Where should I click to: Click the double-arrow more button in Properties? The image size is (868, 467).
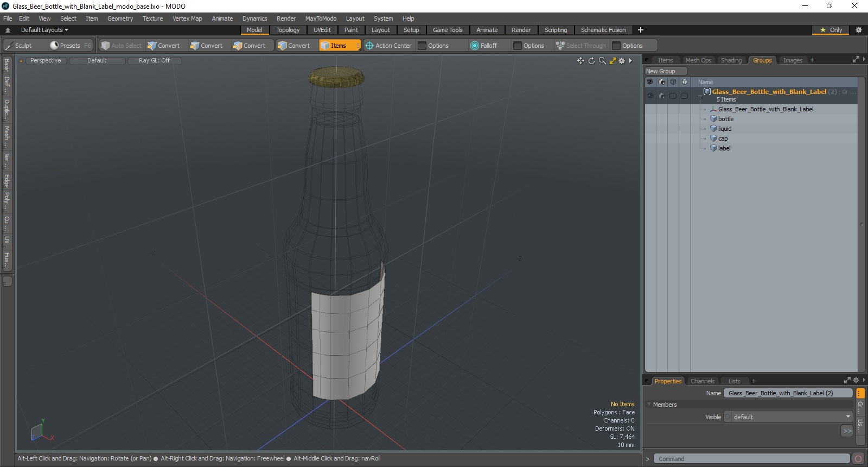pos(847,431)
